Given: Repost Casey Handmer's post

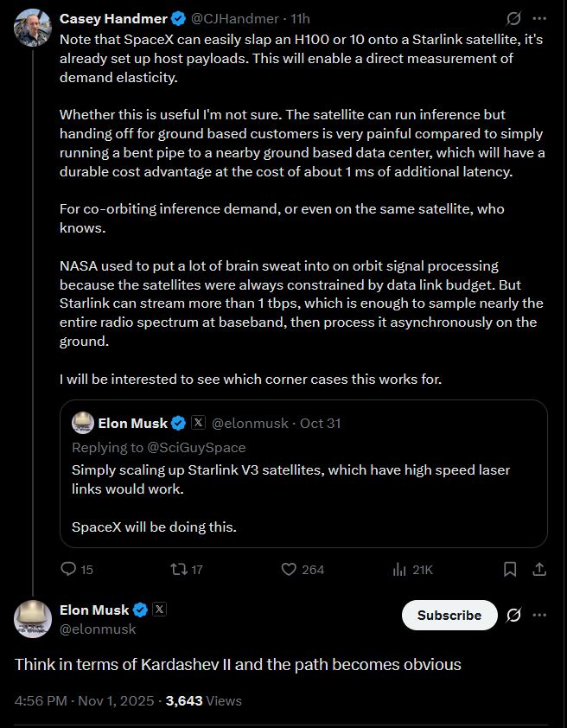Looking at the screenshot, I should click(x=180, y=569).
